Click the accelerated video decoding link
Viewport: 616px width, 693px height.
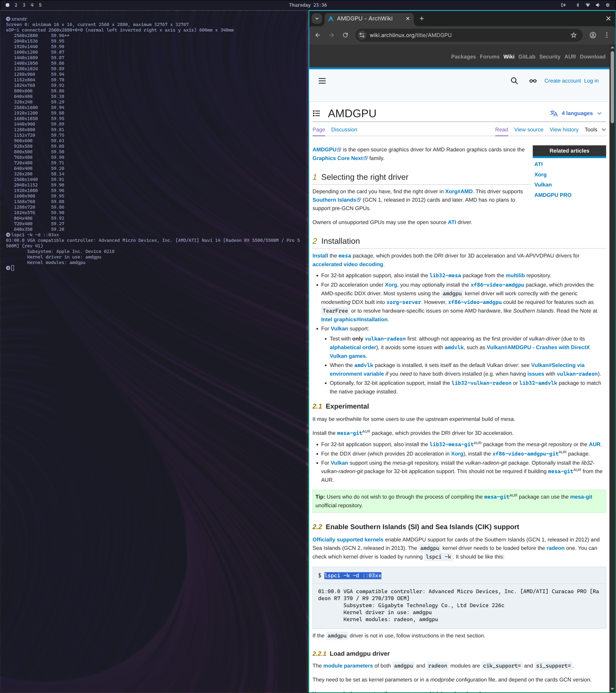point(347,264)
